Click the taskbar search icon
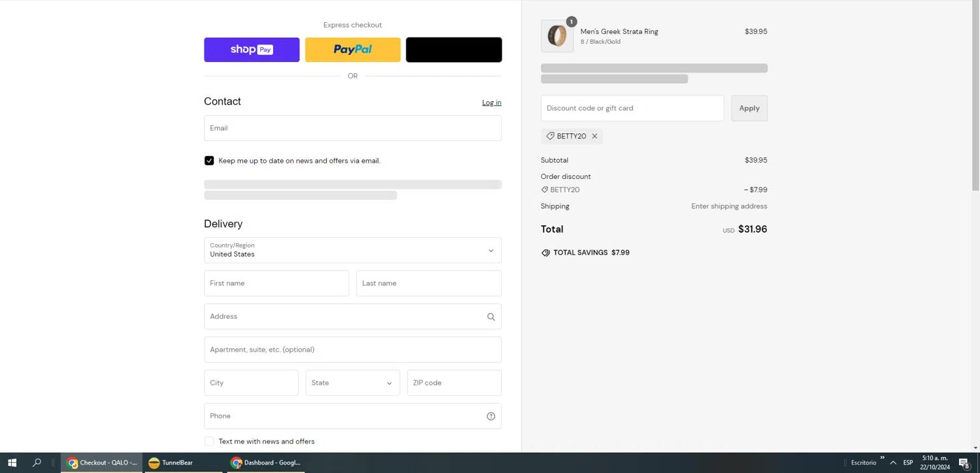This screenshot has height=473, width=980. (37, 463)
